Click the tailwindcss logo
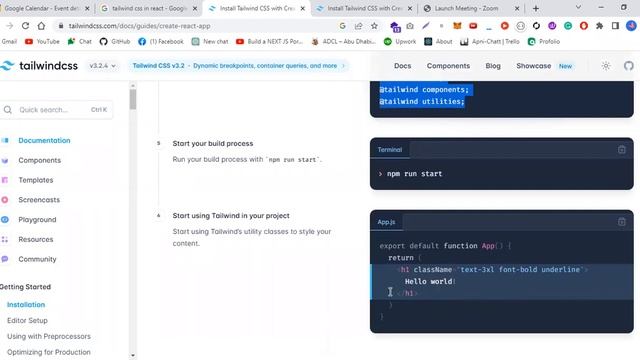 click(39, 66)
